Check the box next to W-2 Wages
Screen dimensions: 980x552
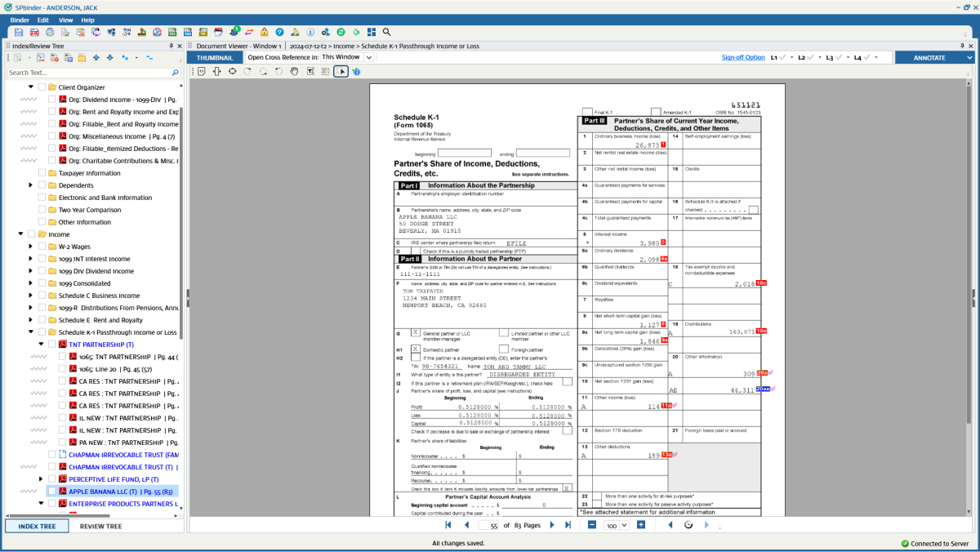[x=42, y=247]
